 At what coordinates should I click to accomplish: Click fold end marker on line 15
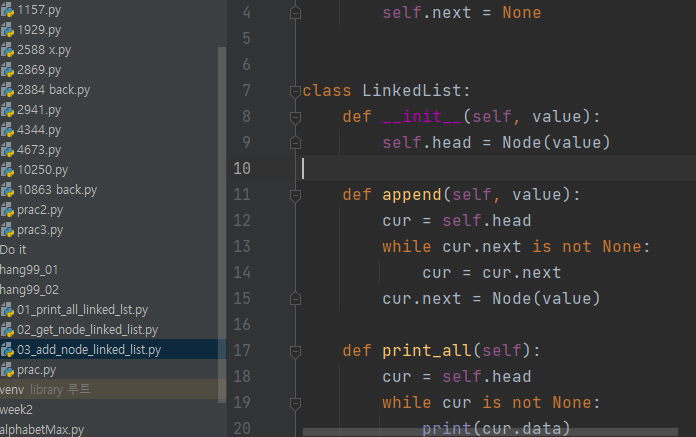coord(295,299)
